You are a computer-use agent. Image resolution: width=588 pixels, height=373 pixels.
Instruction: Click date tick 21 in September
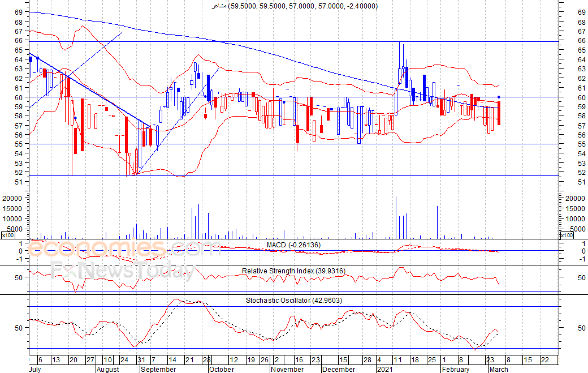point(190,360)
